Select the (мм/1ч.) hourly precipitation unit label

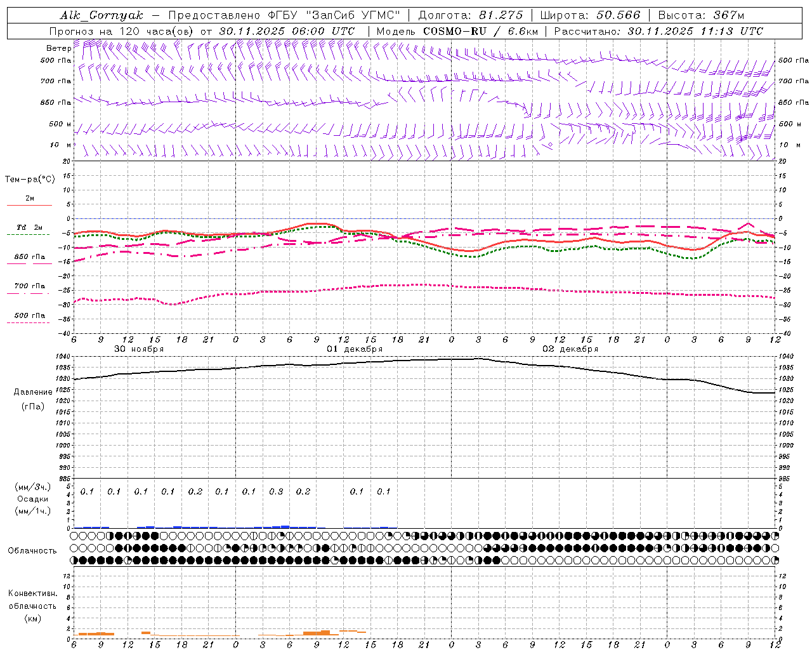33,511
